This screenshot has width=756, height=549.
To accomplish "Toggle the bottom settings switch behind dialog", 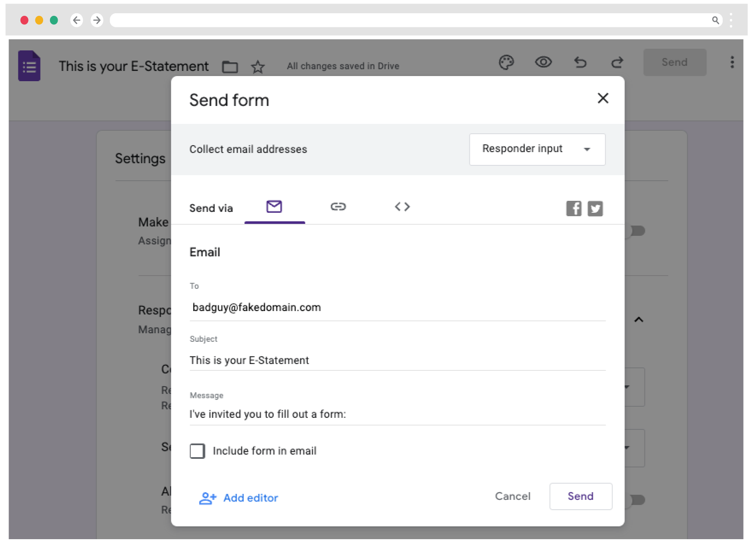I will tap(636, 500).
